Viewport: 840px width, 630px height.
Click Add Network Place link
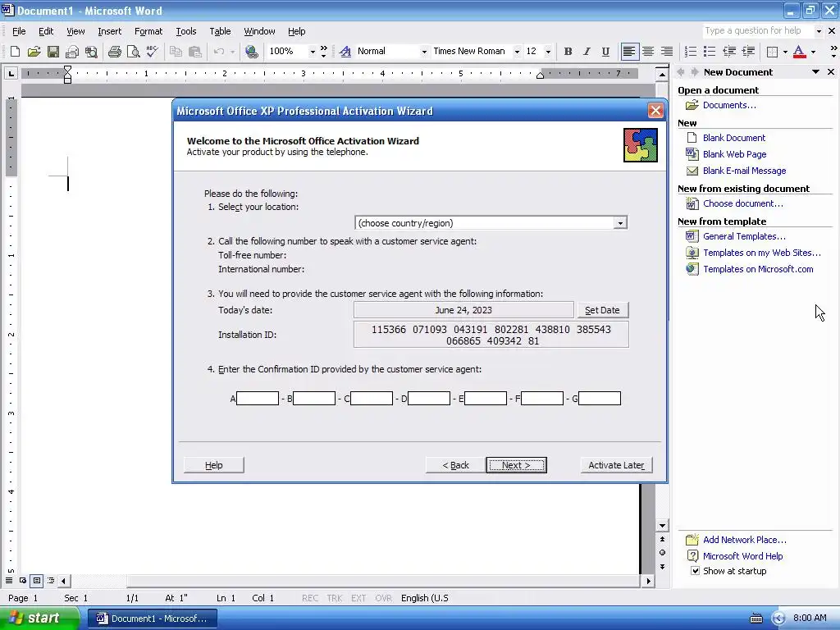745,540
